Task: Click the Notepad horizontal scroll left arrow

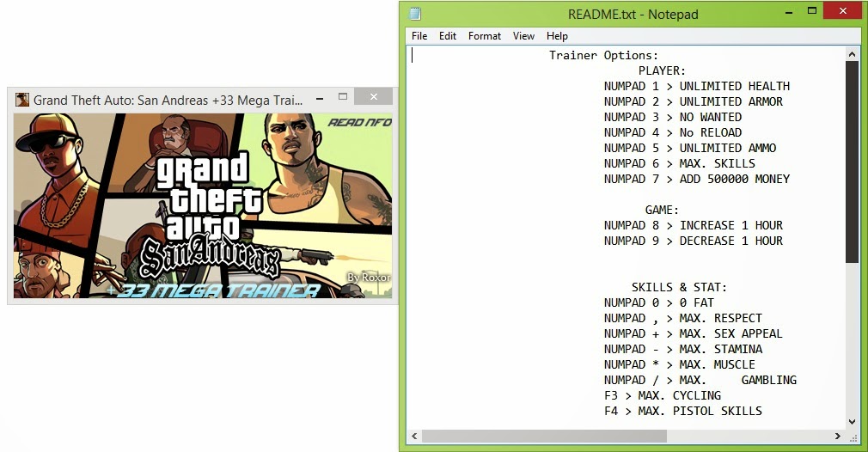Action: coord(414,436)
